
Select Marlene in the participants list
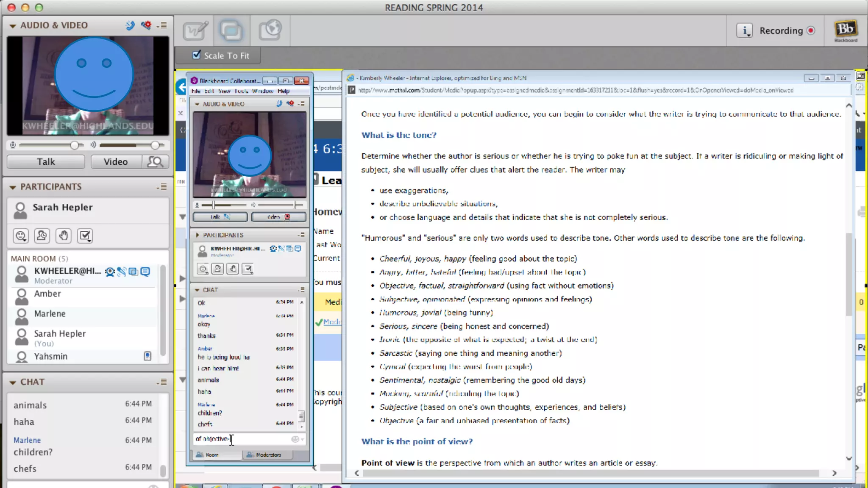(50, 314)
